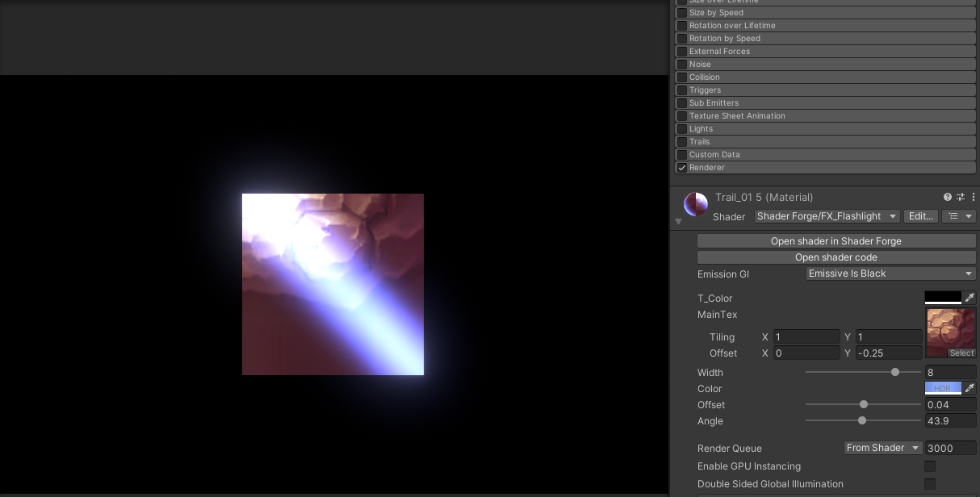Click the HDR Color eyedropper icon

pyautogui.click(x=970, y=388)
